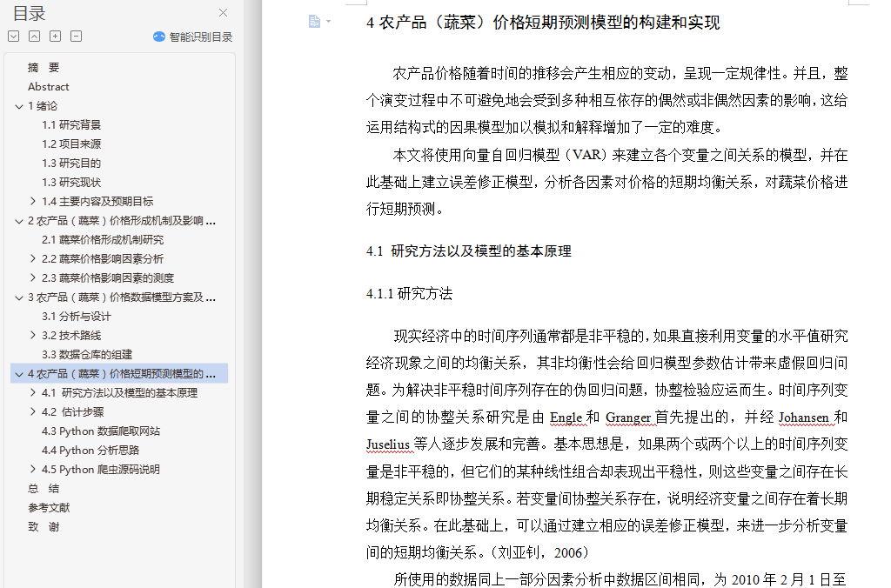Collapse chapter 2 农产品价格形成机制 node
Image resolution: width=891 pixels, height=588 pixels.
tap(19, 221)
